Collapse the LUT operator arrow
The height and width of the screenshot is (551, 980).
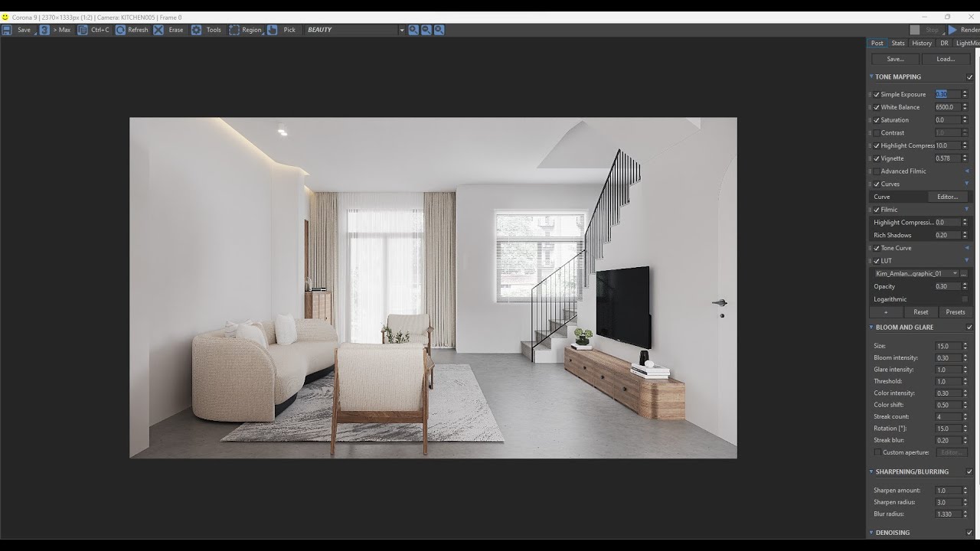pyautogui.click(x=966, y=261)
